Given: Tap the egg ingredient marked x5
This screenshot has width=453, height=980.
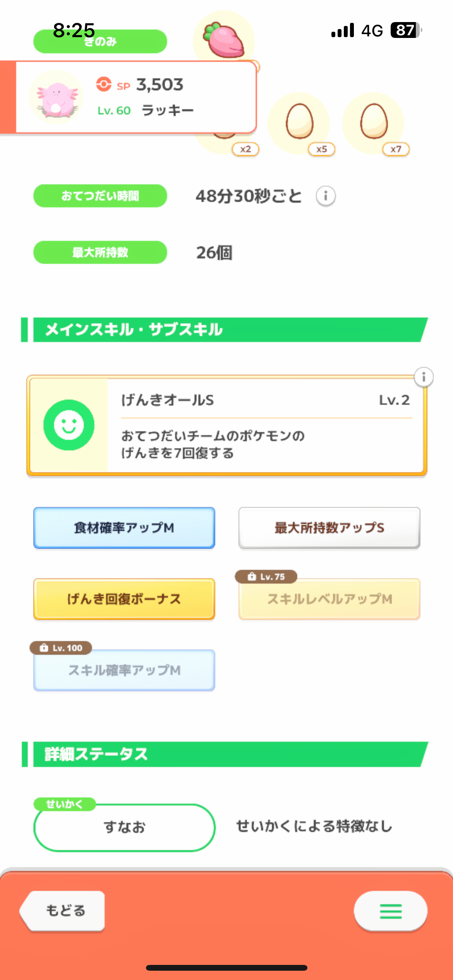Looking at the screenshot, I should [x=299, y=122].
